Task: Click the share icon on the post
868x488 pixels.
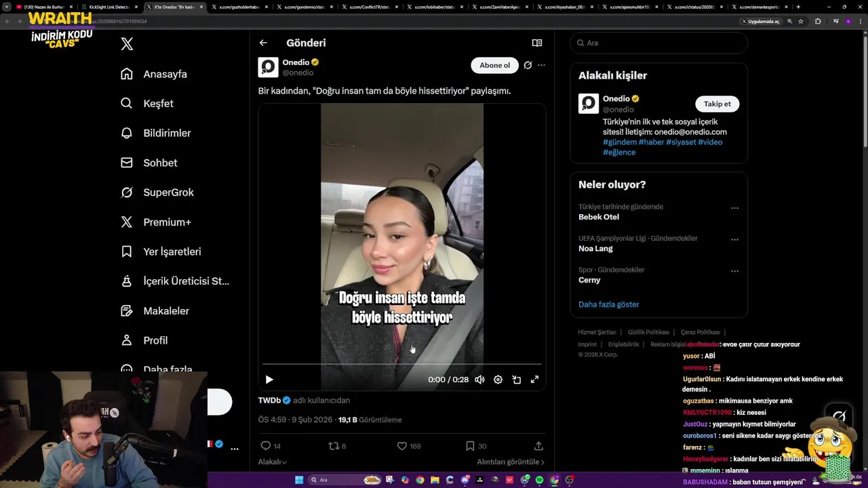Action: pos(538,446)
